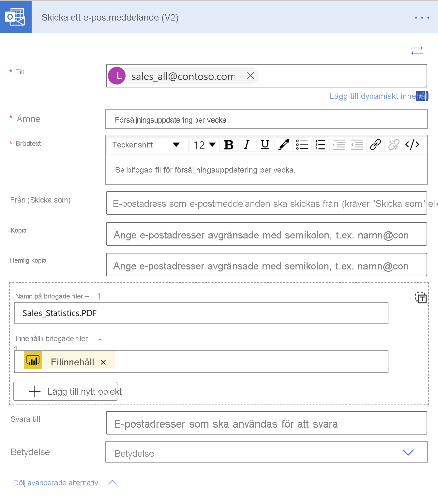The height and width of the screenshot is (504, 438).
Task: Insert a hyperlink
Action: pos(375,145)
